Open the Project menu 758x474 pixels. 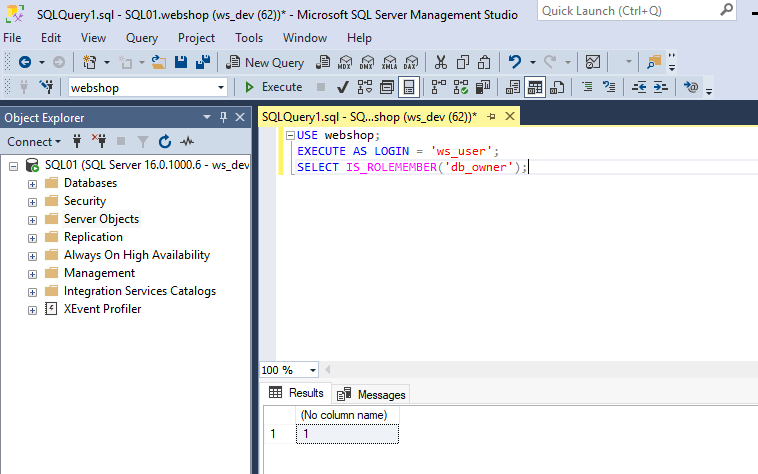tap(196, 38)
